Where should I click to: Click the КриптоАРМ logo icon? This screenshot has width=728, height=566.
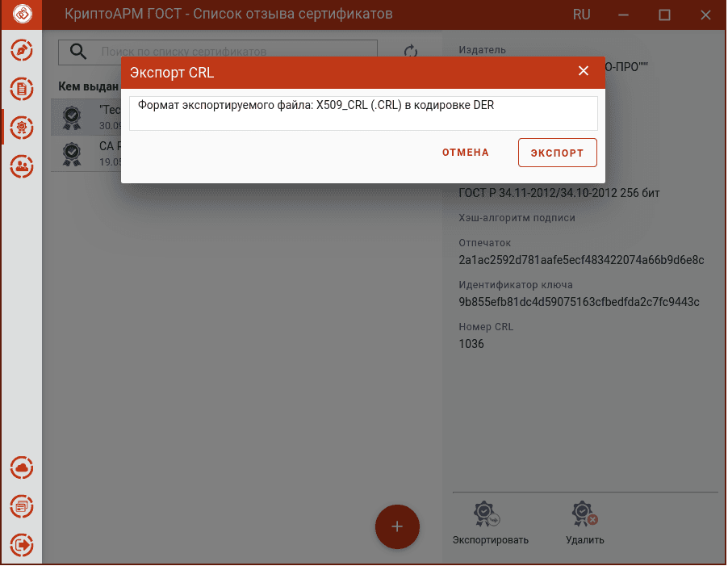coord(22,14)
